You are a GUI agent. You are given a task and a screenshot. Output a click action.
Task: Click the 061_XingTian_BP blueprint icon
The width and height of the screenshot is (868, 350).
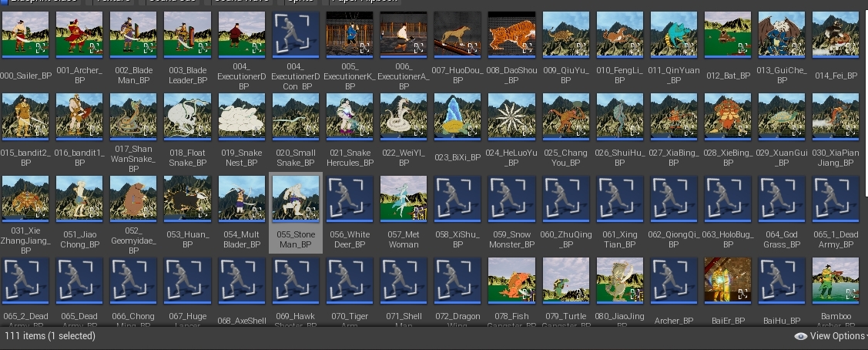(619, 198)
